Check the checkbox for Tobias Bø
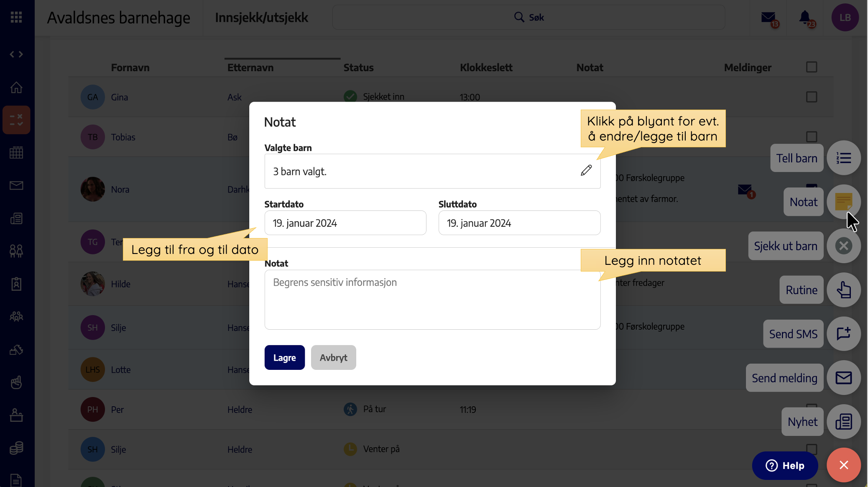Viewport: 868px width, 487px height. point(812,136)
